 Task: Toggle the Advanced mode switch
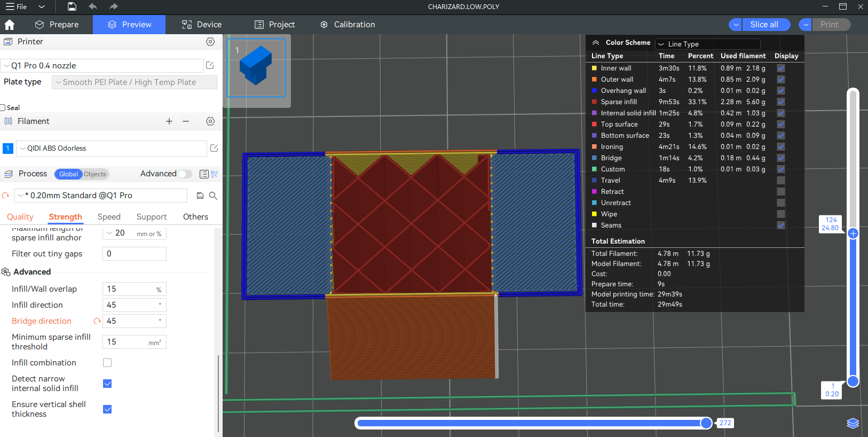tap(185, 174)
